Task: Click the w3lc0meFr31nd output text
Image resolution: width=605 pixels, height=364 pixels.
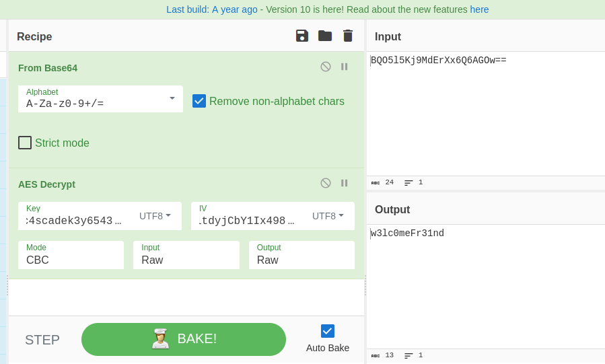Action: [x=407, y=233]
